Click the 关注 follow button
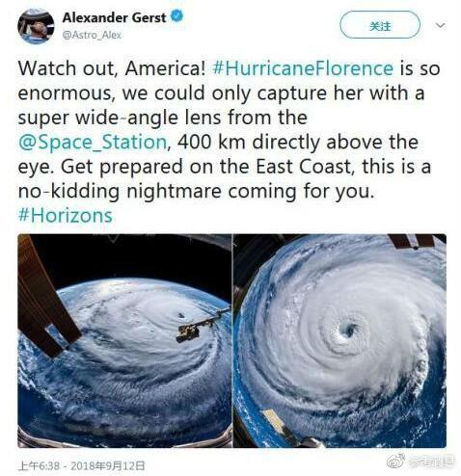461x476 pixels. pyautogui.click(x=380, y=25)
